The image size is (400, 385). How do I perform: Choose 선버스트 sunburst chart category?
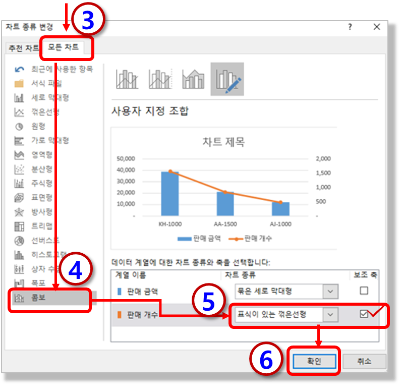(37, 241)
